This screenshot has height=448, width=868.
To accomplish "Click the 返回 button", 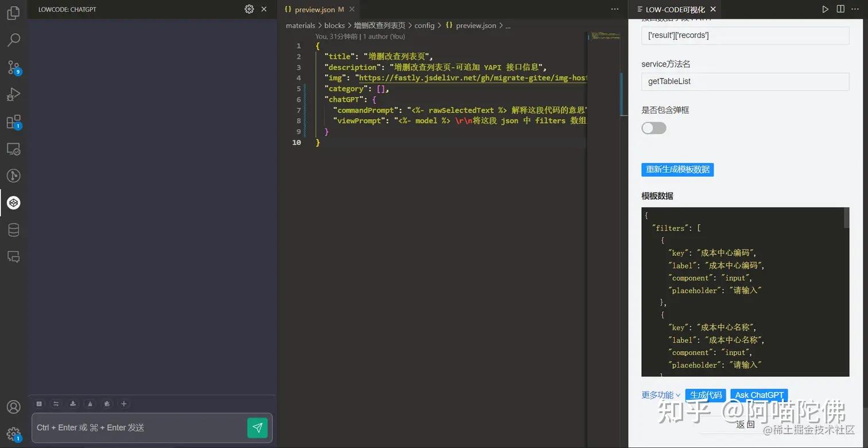I will click(745, 424).
